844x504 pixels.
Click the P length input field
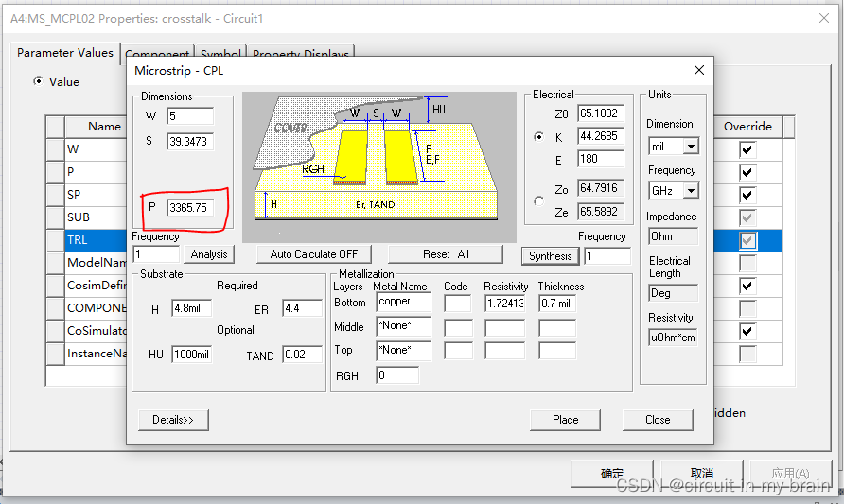(x=190, y=207)
